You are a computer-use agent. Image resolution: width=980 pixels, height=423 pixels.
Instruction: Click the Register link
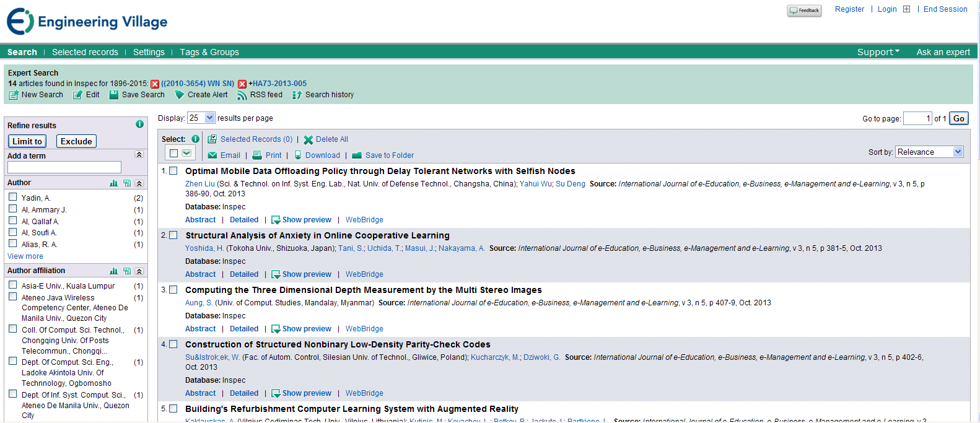tap(849, 9)
